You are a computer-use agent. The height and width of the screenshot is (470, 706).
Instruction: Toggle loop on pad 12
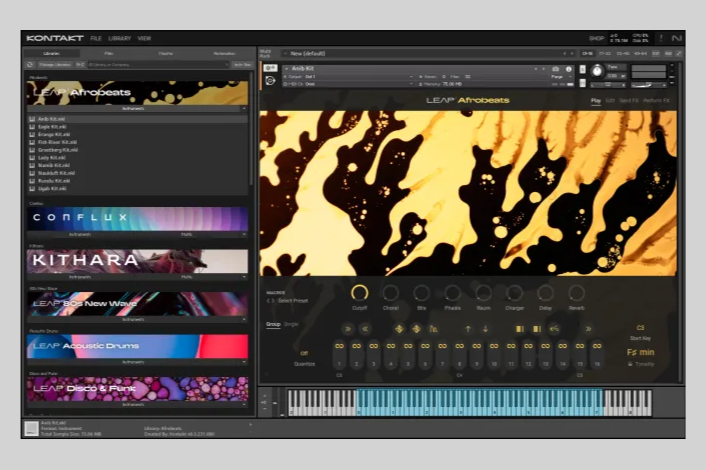[x=528, y=346]
